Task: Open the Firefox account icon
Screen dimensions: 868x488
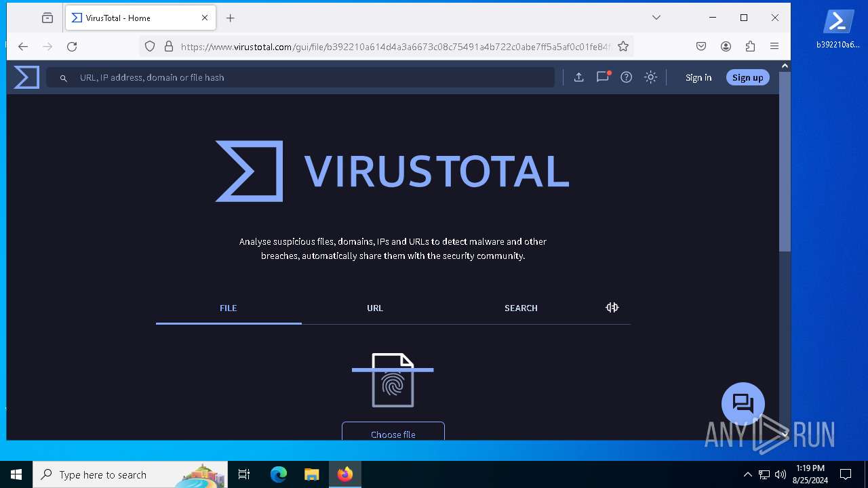Action: tap(726, 46)
